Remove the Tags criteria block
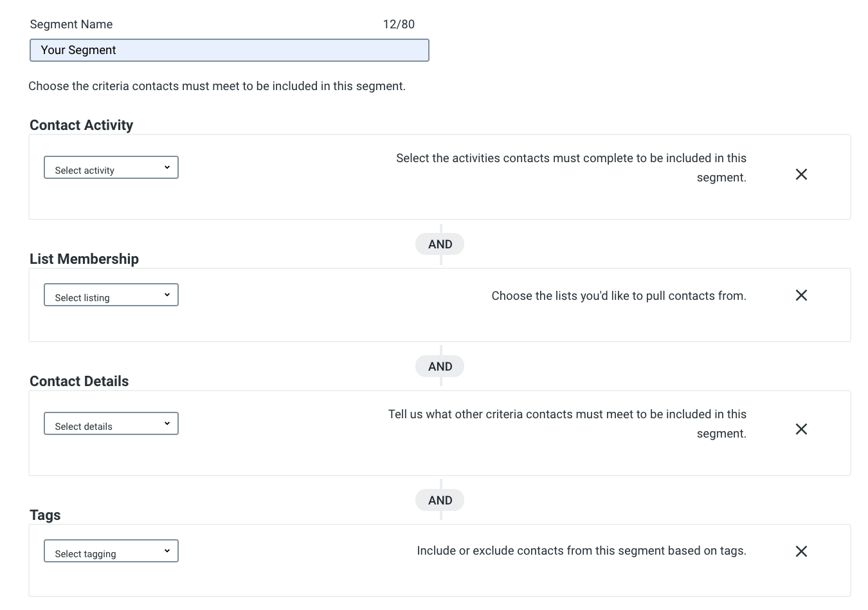This screenshot has height=610, width=868. point(801,551)
